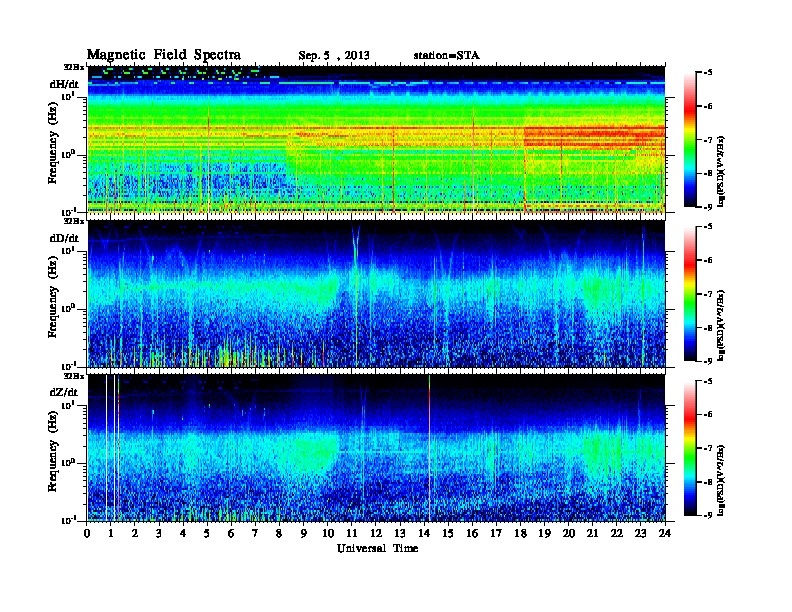Click inside the dZ/dt spectrogram plot
Image resolution: width=792 pixels, height=612 pixels.
pyautogui.click(x=376, y=448)
